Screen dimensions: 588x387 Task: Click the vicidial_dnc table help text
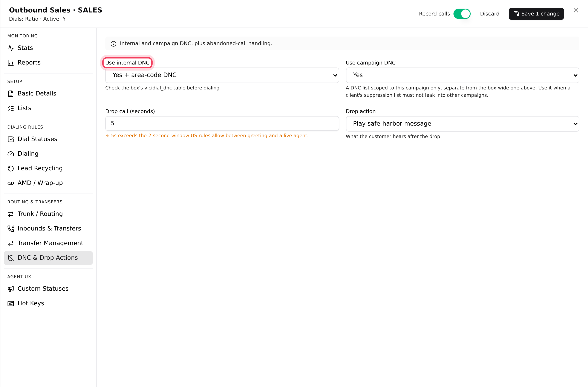[162, 88]
